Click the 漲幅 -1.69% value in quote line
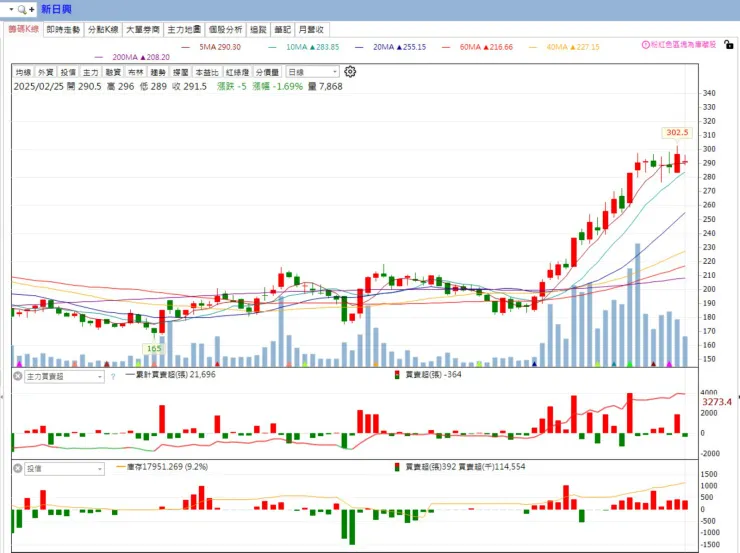740x553 pixels. pyautogui.click(x=278, y=86)
